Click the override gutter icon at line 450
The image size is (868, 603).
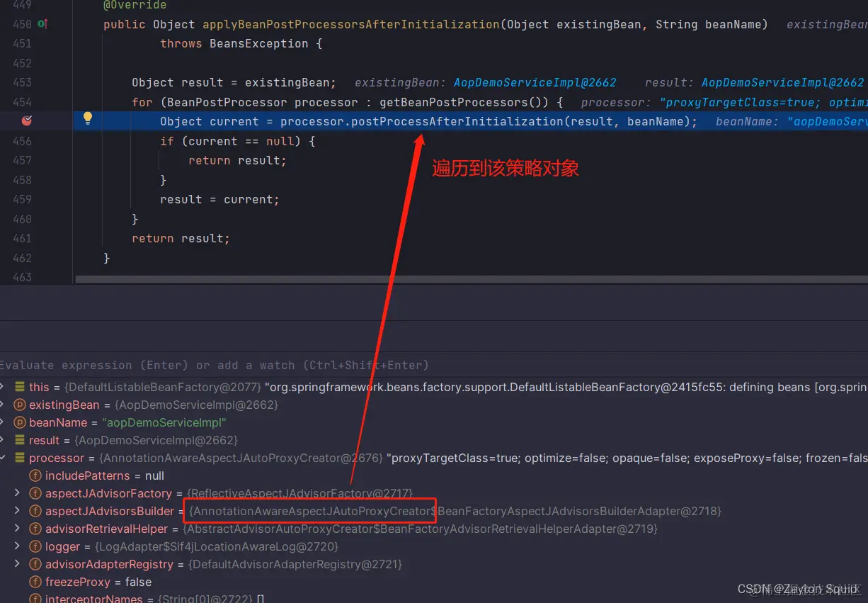(42, 24)
